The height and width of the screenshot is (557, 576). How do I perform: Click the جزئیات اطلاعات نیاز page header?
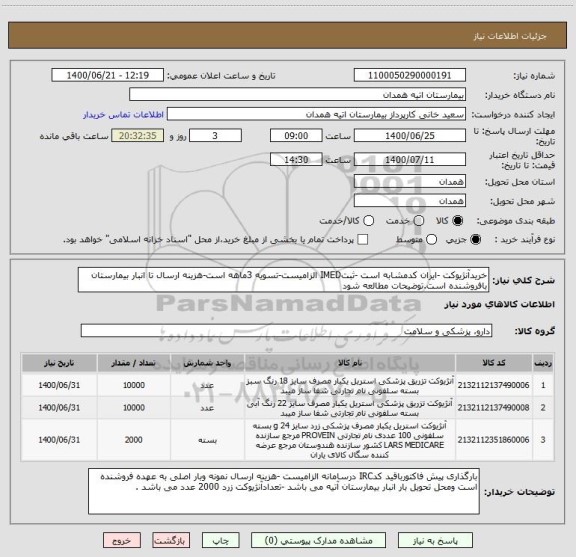point(510,36)
